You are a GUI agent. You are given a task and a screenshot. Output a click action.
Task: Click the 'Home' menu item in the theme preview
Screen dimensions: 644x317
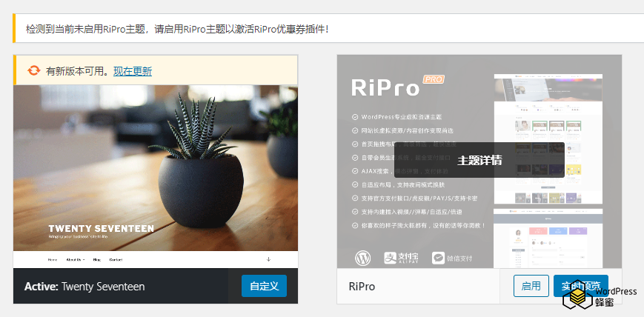pos(53,259)
